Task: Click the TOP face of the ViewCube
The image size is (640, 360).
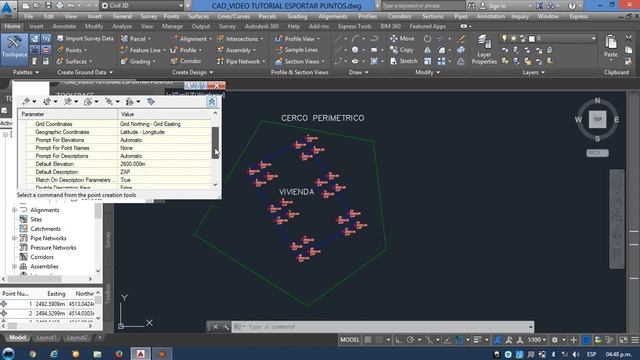Action: 598,120
